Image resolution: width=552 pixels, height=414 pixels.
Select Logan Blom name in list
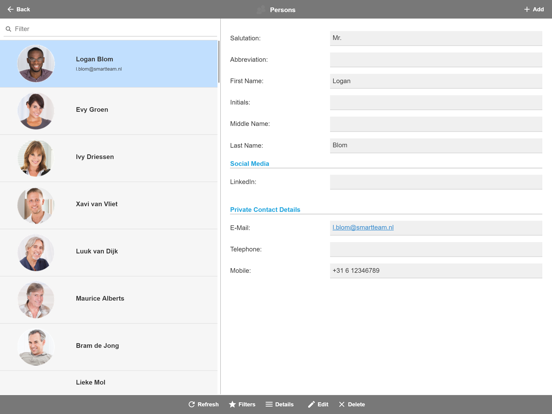[x=94, y=59]
